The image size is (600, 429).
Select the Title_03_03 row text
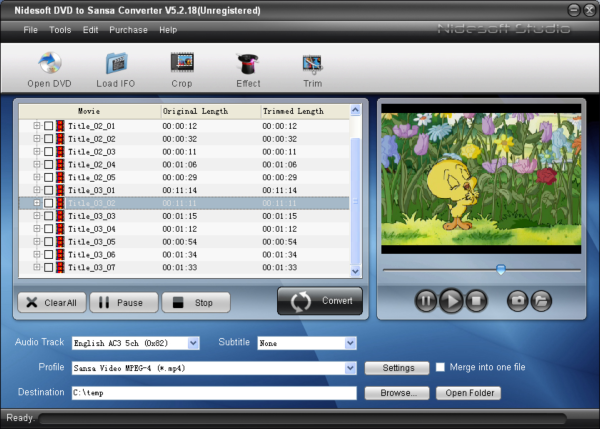[92, 216]
